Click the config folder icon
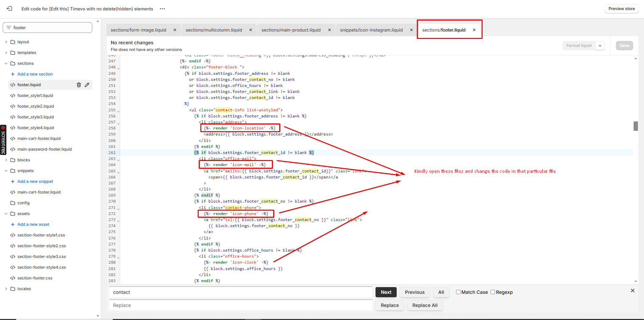Screen dimensions: 644x320 click(x=13, y=203)
